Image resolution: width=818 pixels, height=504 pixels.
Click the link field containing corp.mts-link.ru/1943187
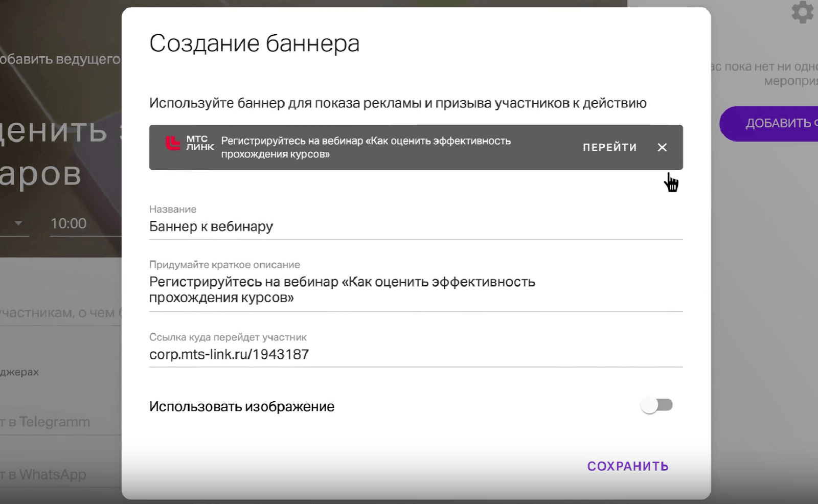(415, 354)
